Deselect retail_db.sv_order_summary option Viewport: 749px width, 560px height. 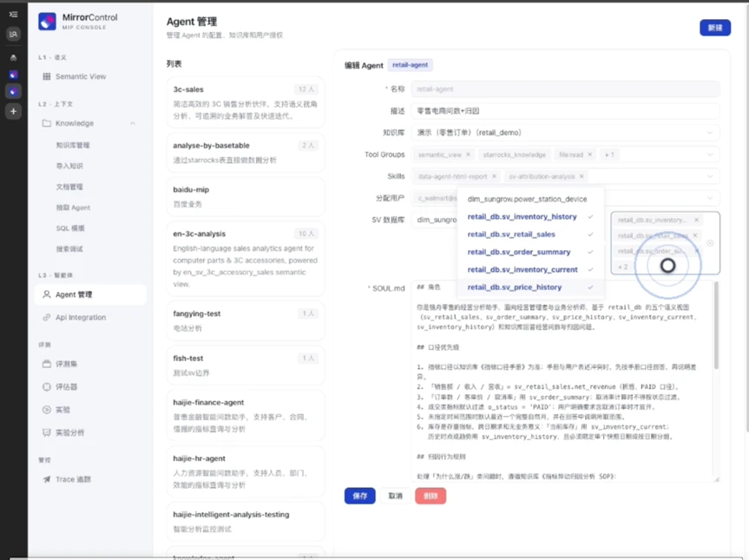(530, 253)
